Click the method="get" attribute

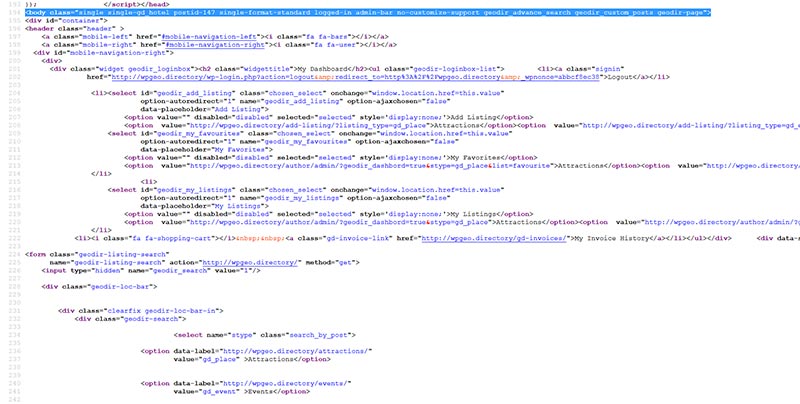coord(333,263)
